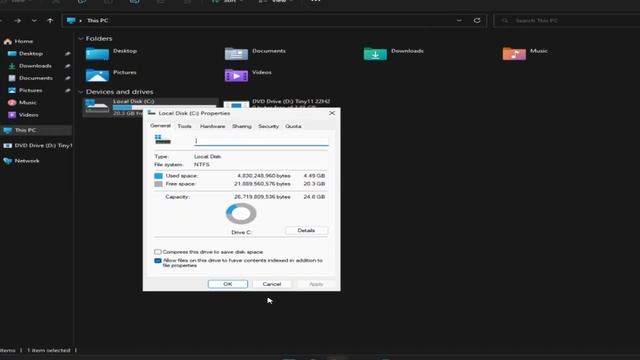Open the Downloads folder icon in Folders
The height and width of the screenshot is (360, 640).
click(375, 54)
